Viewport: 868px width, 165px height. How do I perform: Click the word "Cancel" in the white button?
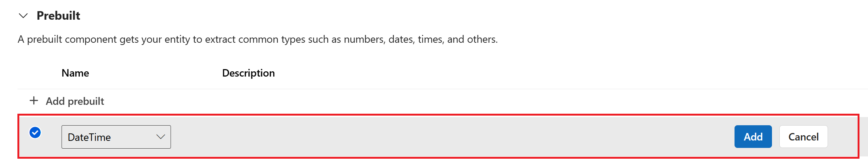tap(803, 137)
